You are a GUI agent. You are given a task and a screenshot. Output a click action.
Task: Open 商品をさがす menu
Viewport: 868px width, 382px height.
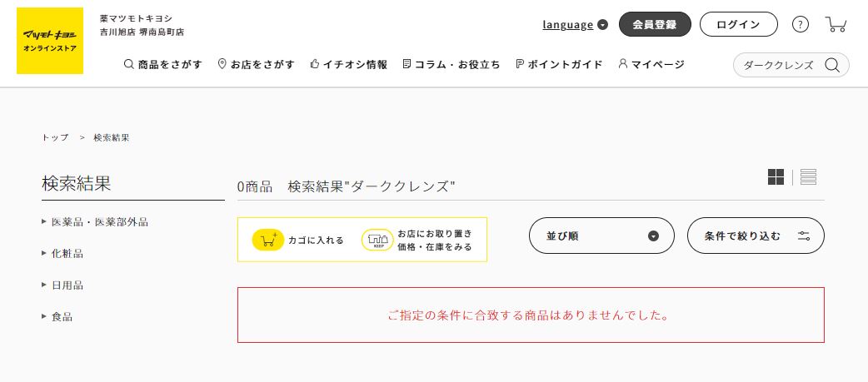pos(162,65)
